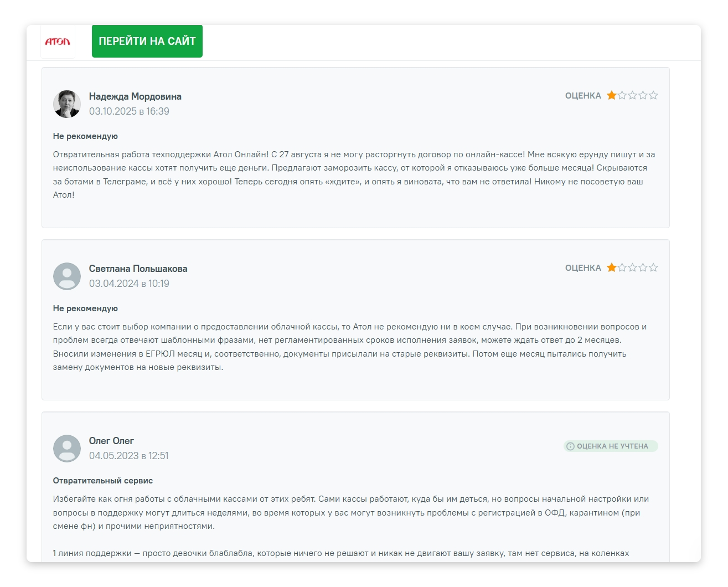The width and height of the screenshot is (728, 587).
Task: Click the fifth empty star in Светлана's rating
Action: 654,267
